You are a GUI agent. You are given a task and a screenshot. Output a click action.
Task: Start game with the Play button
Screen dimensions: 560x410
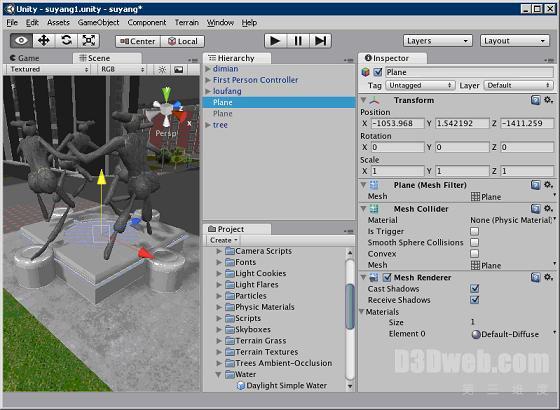pos(275,41)
